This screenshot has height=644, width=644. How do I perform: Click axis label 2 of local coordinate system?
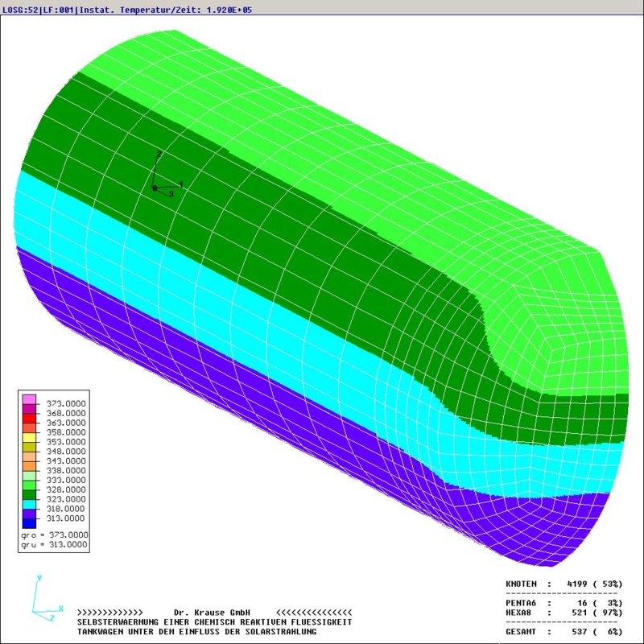coord(159,154)
